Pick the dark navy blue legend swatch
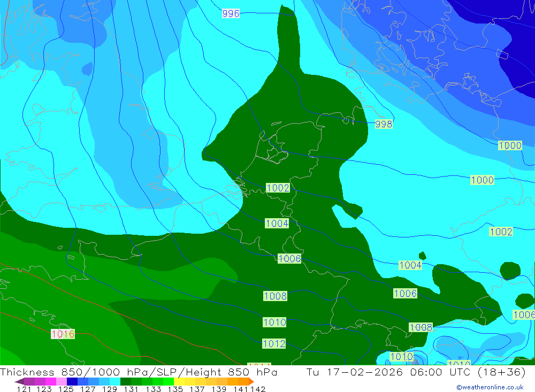535x392 pixels. point(72,381)
